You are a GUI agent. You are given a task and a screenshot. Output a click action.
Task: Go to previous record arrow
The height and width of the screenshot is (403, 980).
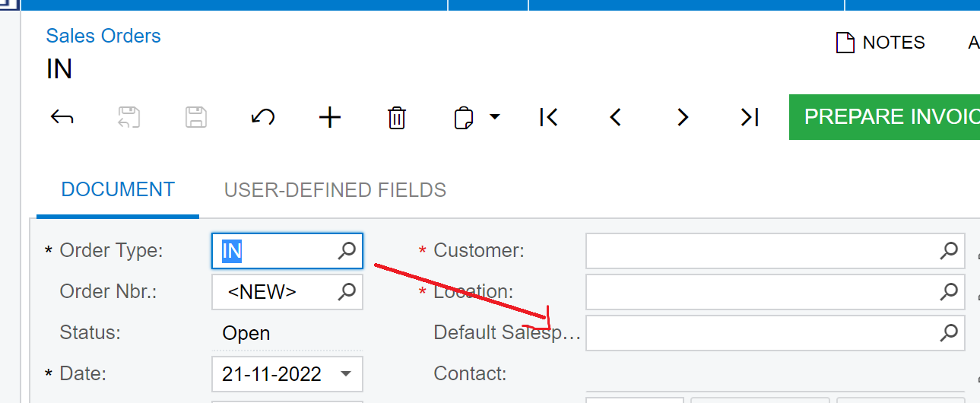point(616,117)
